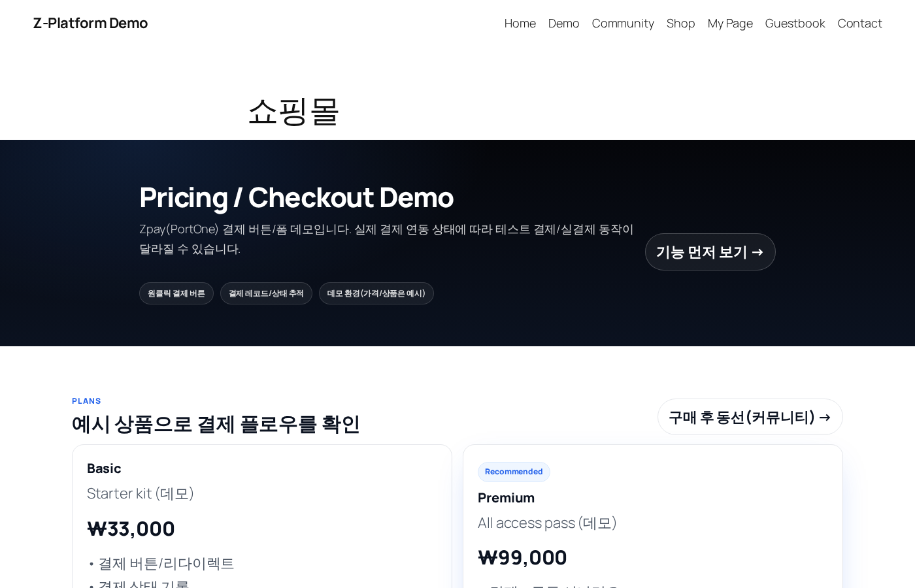Open the Demo page
This screenshot has width=915, height=588.
(x=563, y=23)
